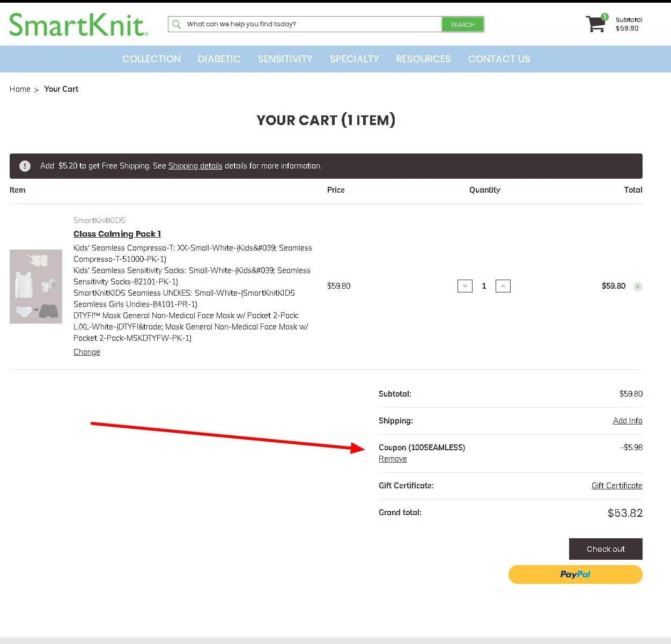This screenshot has width=671, height=644.
Task: Remove the item using the green X icon
Action: [x=638, y=287]
